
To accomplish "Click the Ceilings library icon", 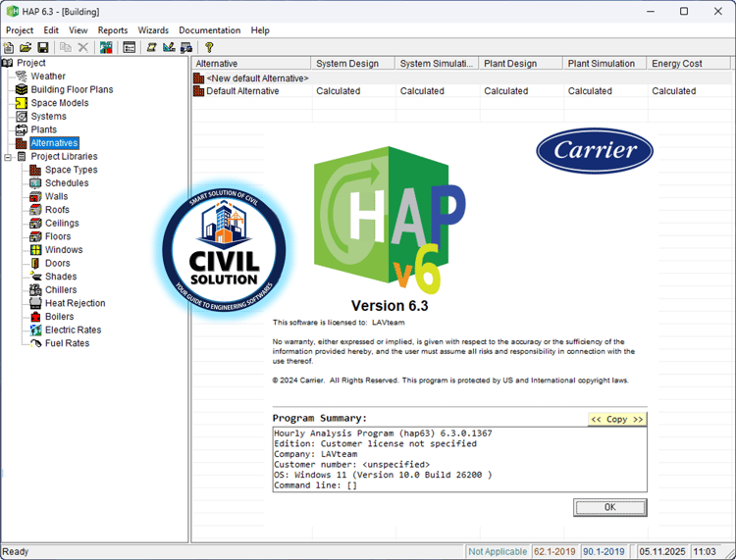I will (35, 224).
